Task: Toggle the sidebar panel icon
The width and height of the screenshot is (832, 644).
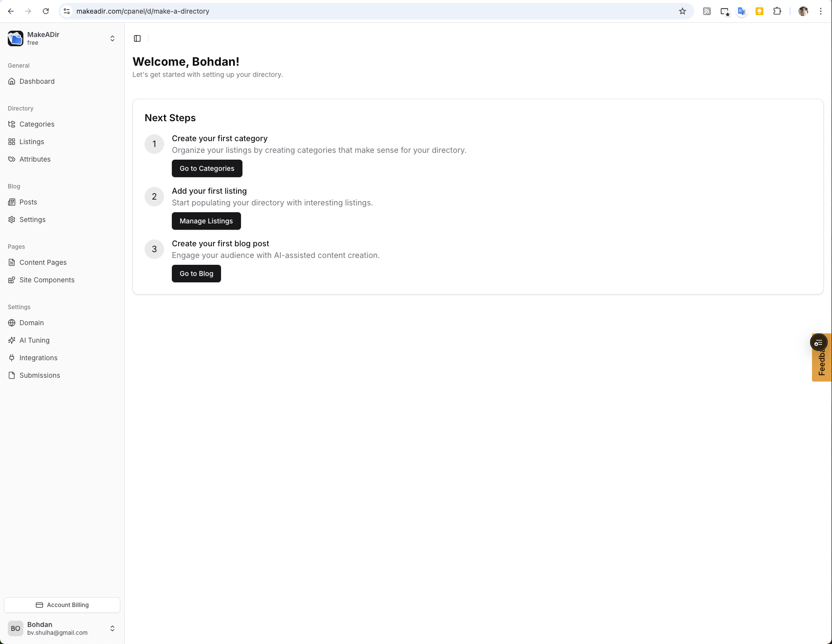Action: (x=137, y=38)
